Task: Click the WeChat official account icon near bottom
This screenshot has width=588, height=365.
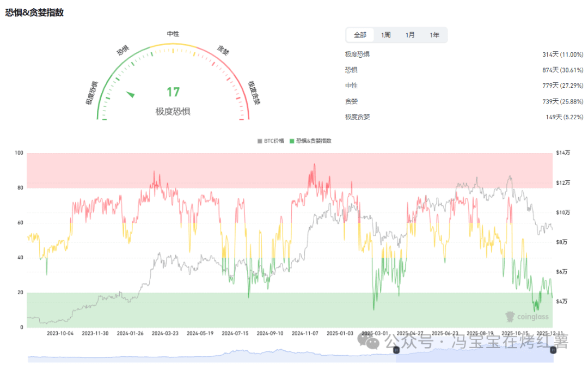Action: point(370,343)
